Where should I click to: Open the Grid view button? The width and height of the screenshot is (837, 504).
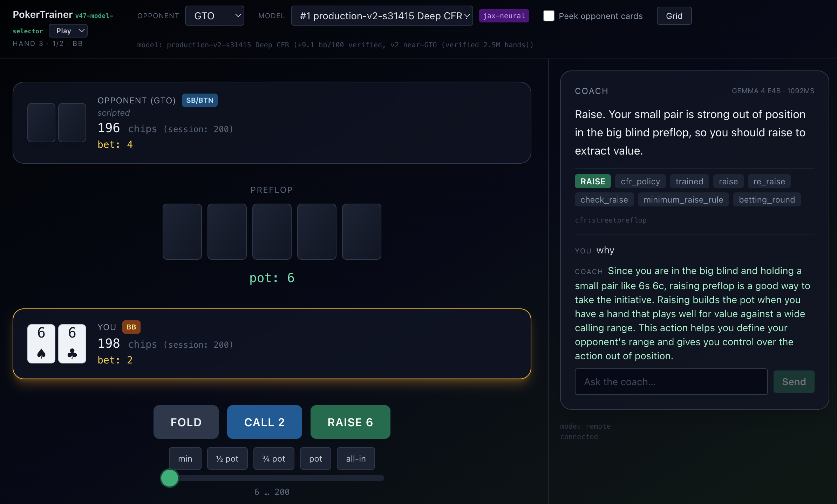click(x=674, y=16)
